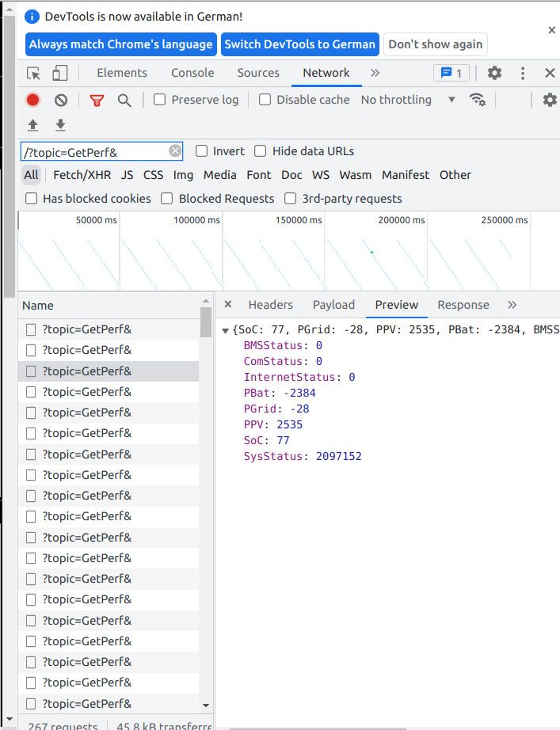This screenshot has height=730, width=560.
Task: Stop recording network log (red circle)
Action: [32, 100]
